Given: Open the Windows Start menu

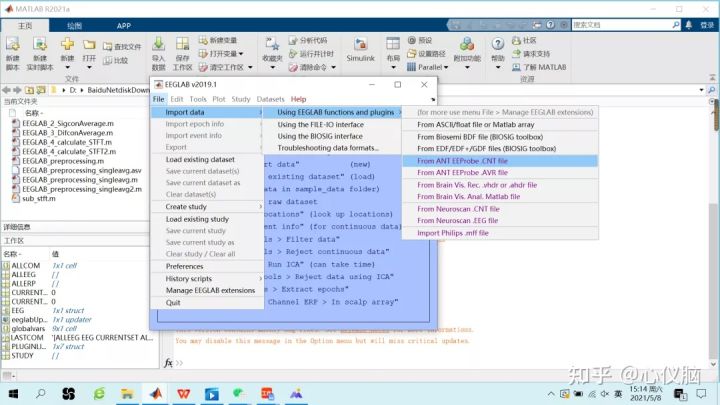Looking at the screenshot, I should point(13,394).
